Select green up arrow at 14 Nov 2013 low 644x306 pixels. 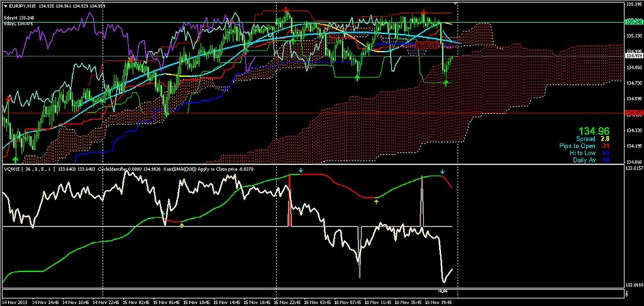pos(16,159)
